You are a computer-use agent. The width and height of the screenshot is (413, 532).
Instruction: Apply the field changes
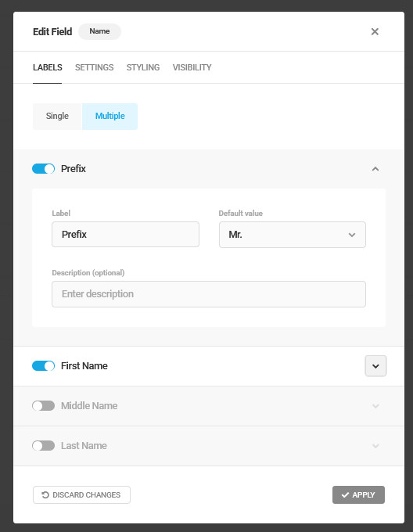[358, 495]
